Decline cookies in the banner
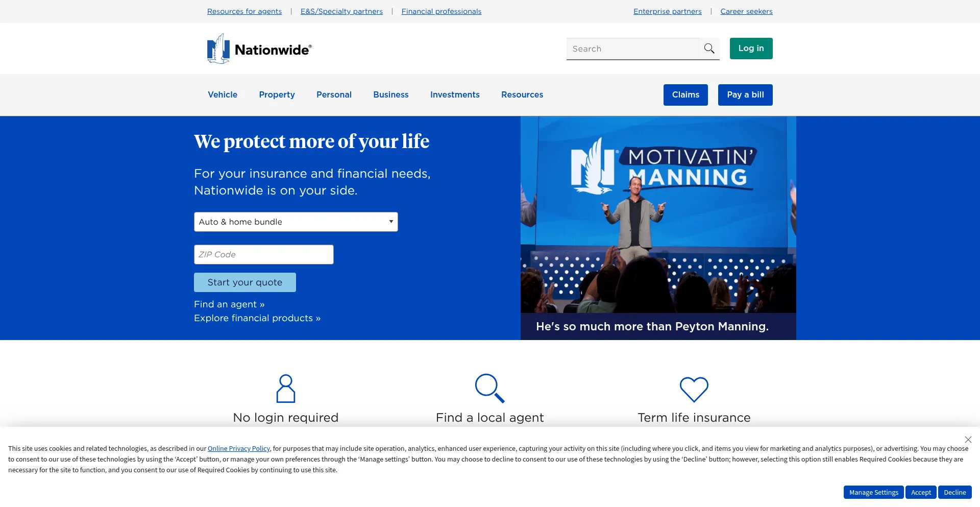980x507 pixels. pyautogui.click(x=955, y=492)
